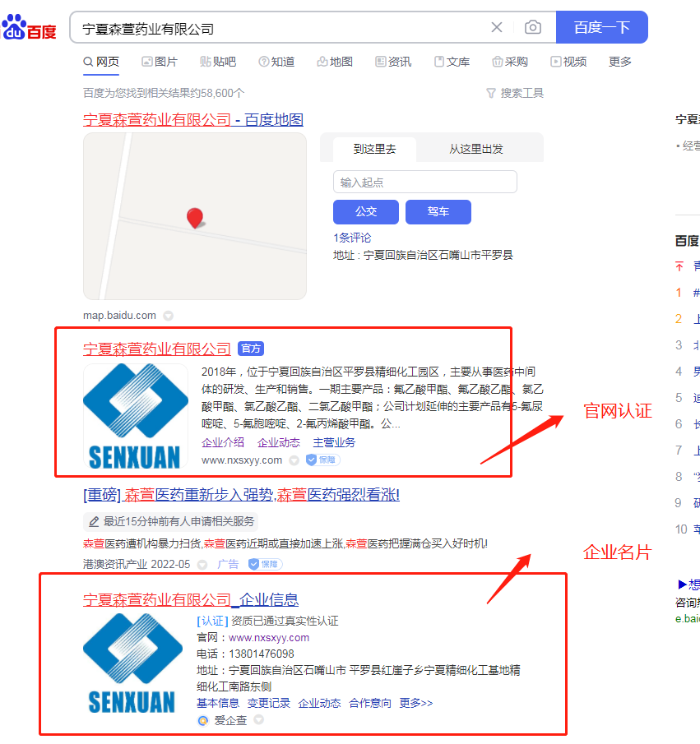Click the [认证] tag in company card
This screenshot has width=700, height=744.
pos(212,622)
